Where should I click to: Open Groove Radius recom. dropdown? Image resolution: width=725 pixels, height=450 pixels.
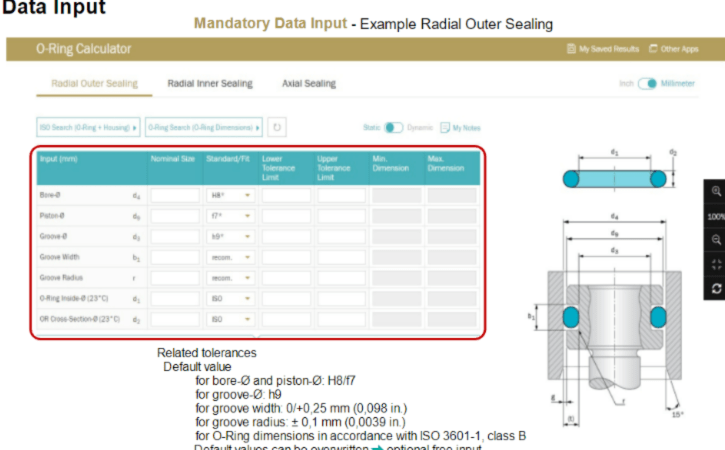pos(230,278)
